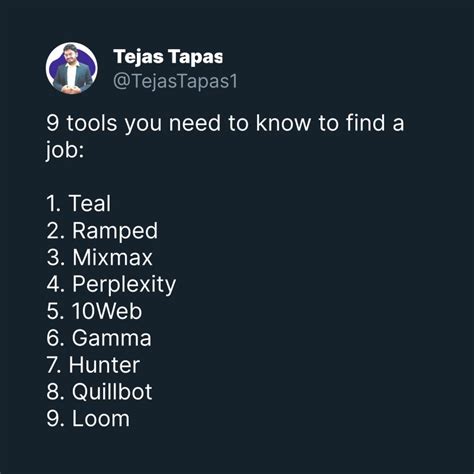Open the Tejas Tapas display name
This screenshot has width=474, height=474.
(168, 57)
